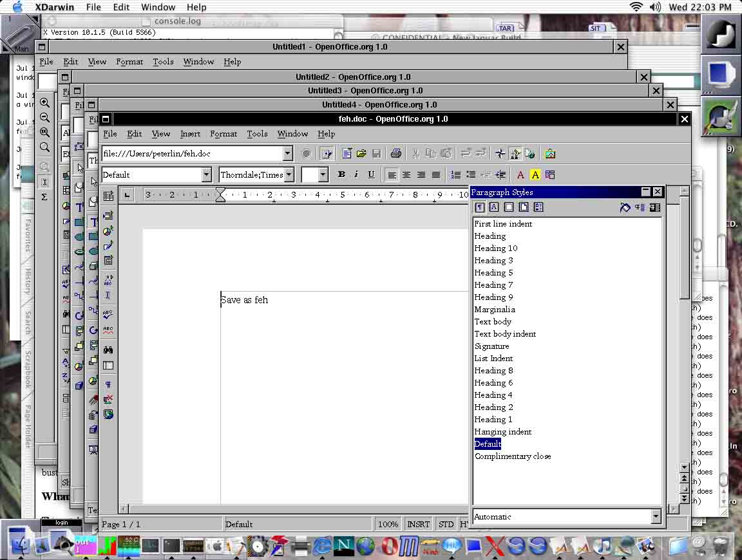Expand the Automatic dropdown in Paragraph Styles
Screen dimensions: 742x560
click(x=656, y=516)
